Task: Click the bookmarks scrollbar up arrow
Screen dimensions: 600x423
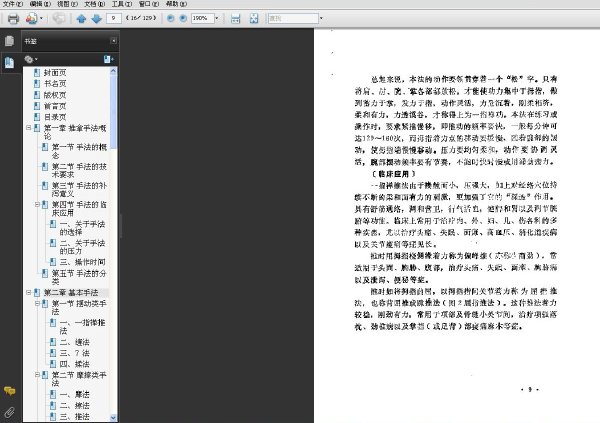Action: 113,71
